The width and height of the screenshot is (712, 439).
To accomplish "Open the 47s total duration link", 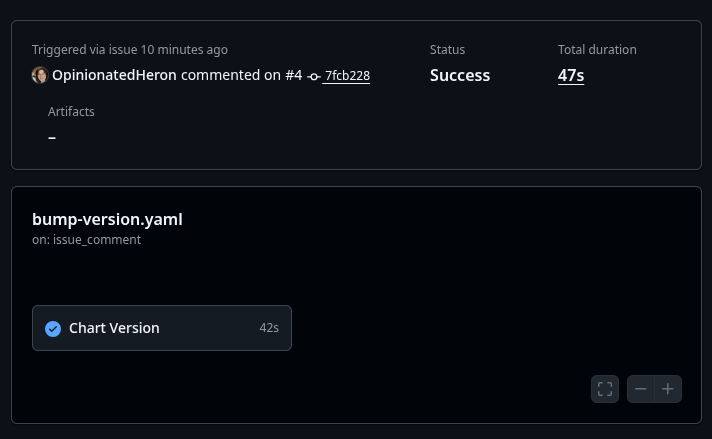I will coord(571,75).
